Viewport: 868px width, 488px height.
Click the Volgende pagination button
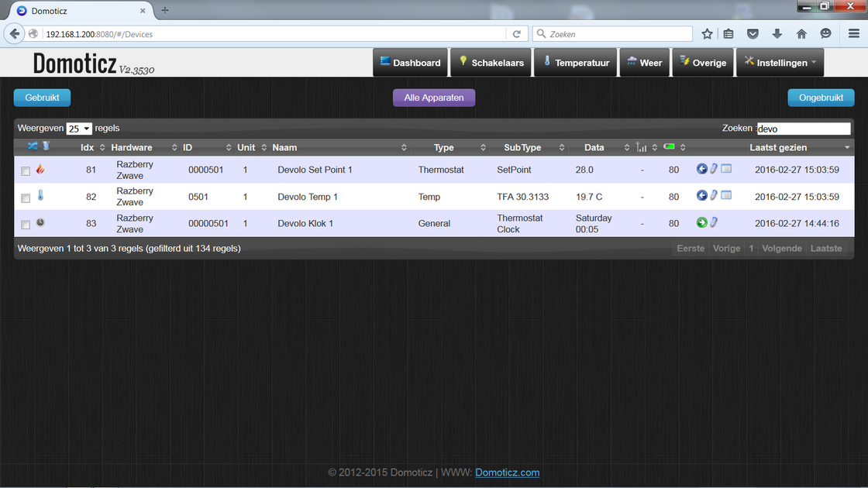[x=782, y=249]
